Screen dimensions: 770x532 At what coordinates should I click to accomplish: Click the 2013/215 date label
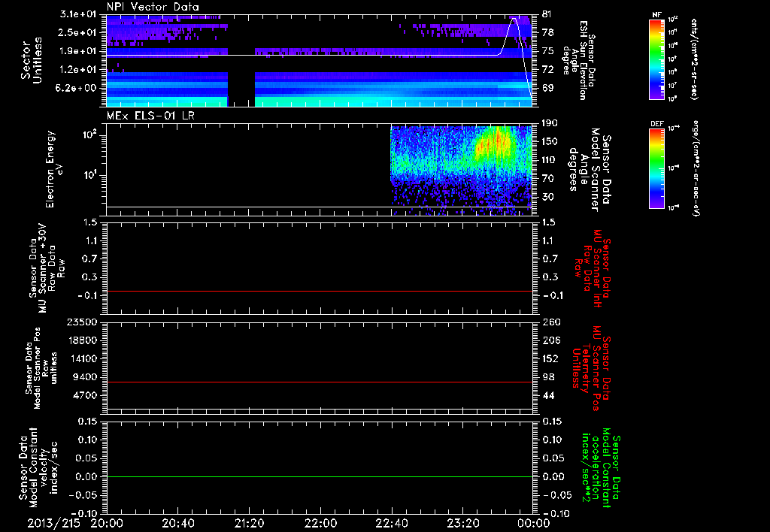[53, 523]
